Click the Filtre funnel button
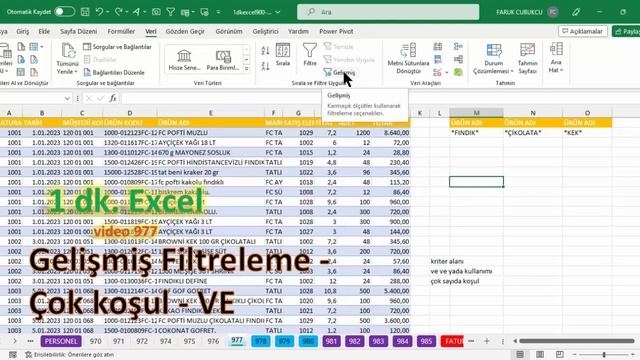The height and width of the screenshot is (360, 640). [310, 54]
